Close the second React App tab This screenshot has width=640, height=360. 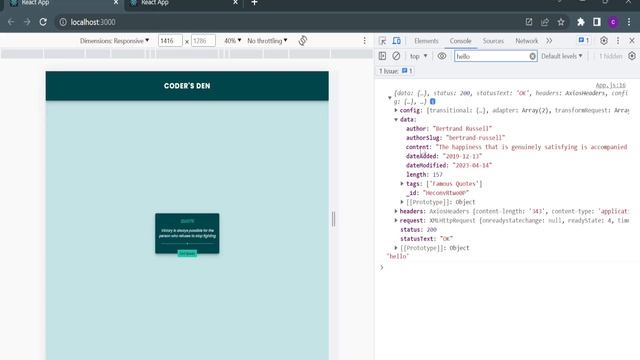pos(236,2)
